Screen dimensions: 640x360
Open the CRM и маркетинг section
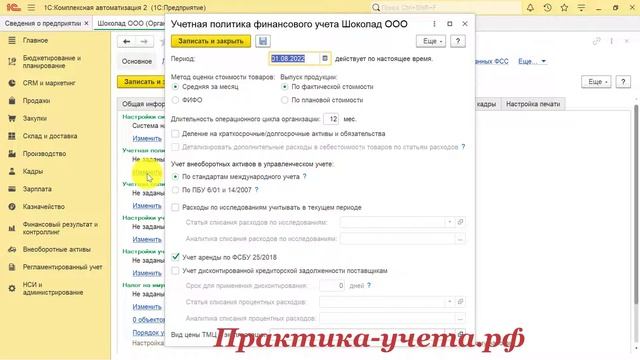49,83
